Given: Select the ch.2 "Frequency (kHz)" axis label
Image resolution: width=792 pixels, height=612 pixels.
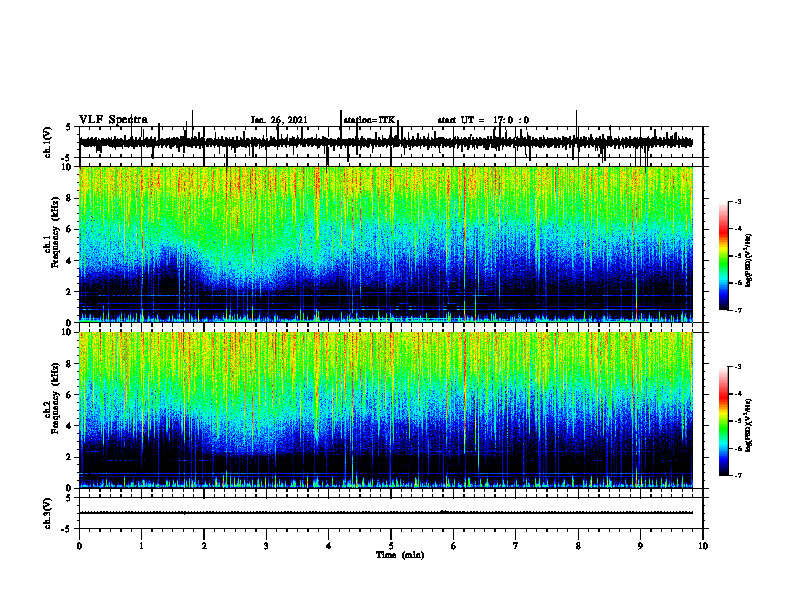Looking at the screenshot, I should (55, 398).
